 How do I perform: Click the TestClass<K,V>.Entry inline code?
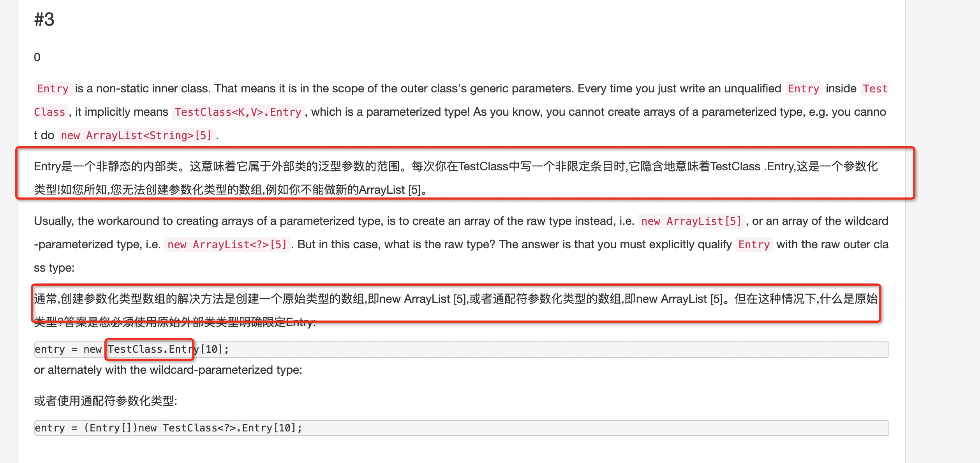238,112
